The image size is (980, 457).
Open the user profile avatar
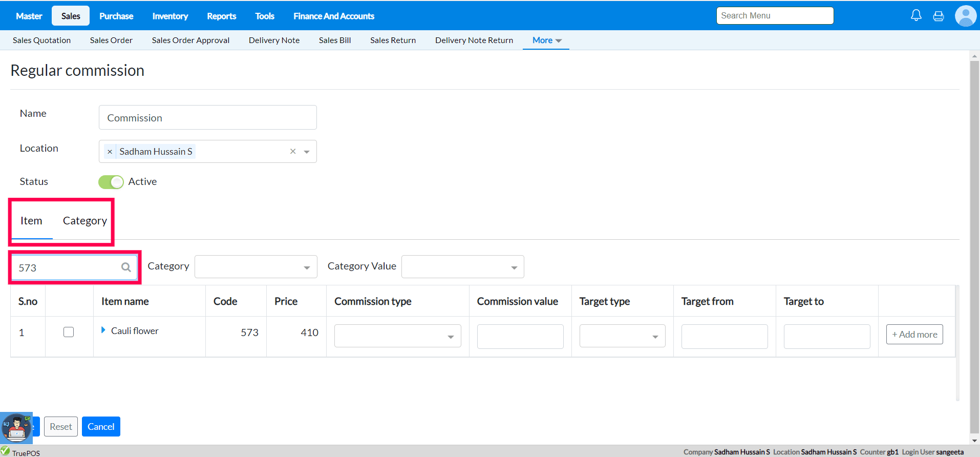(x=966, y=16)
